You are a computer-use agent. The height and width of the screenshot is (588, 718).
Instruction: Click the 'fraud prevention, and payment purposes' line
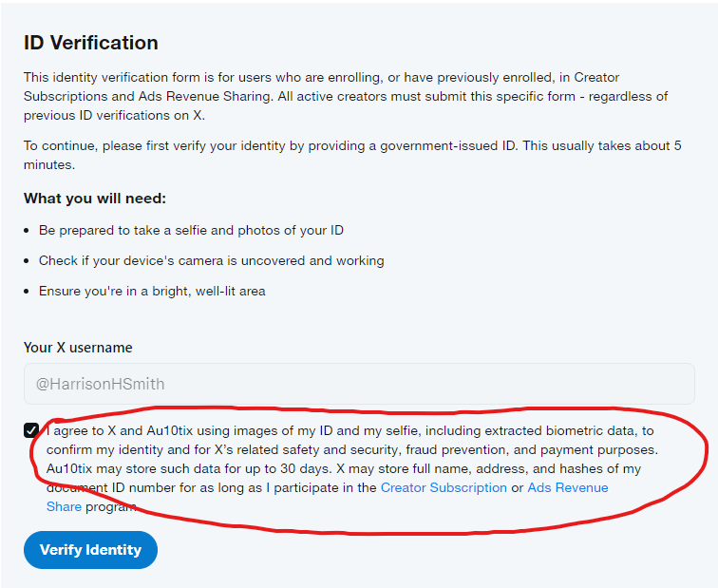click(x=532, y=449)
